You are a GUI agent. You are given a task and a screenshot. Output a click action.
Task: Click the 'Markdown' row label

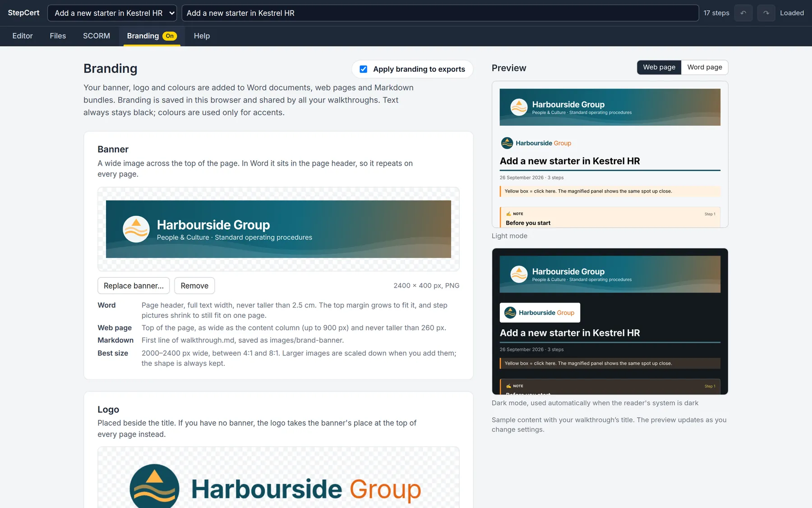pyautogui.click(x=115, y=340)
